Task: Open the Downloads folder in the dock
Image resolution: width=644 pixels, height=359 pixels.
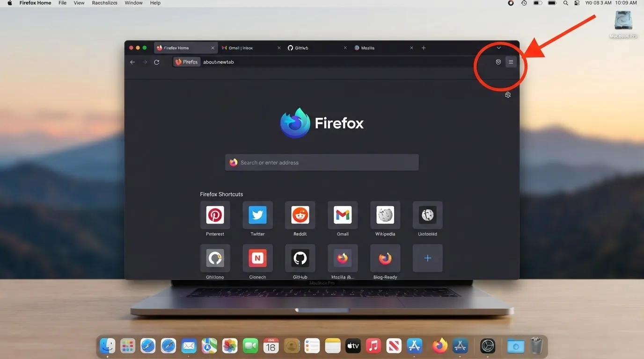Action: click(x=516, y=346)
